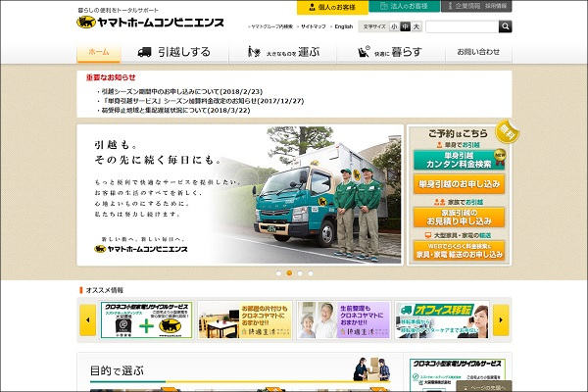The width and height of the screenshot is (588, 392).
Task: Open the サイトマップ link
Action: (314, 26)
